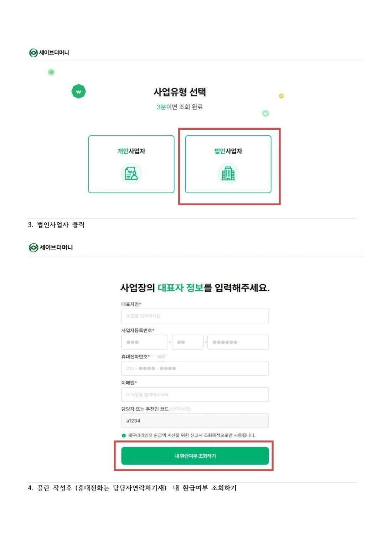Screen dimensions: 392x554
Task: Click the building icon in 법인사업자
Action: point(228,174)
